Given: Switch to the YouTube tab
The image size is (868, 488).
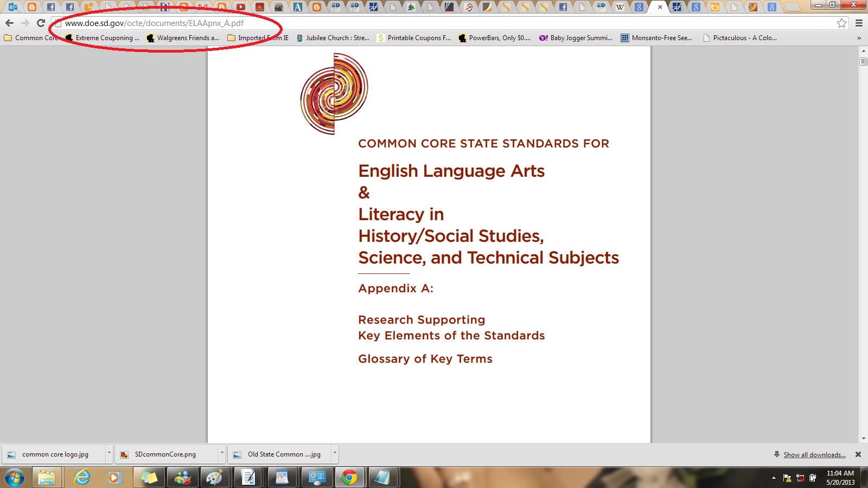Looking at the screenshot, I should pos(240,7).
